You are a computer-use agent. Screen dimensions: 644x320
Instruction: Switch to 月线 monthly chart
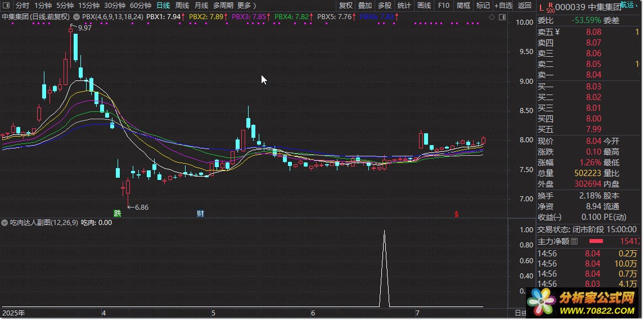(201, 5)
